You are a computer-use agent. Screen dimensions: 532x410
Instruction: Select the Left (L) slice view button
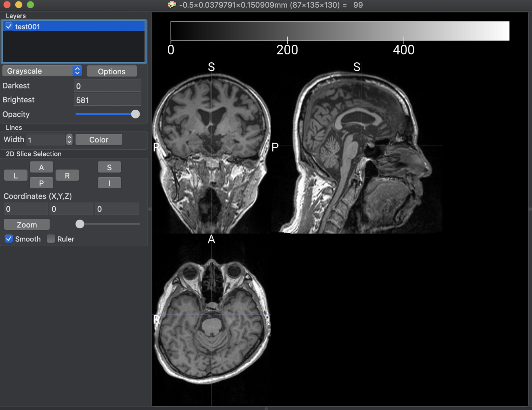pos(16,175)
